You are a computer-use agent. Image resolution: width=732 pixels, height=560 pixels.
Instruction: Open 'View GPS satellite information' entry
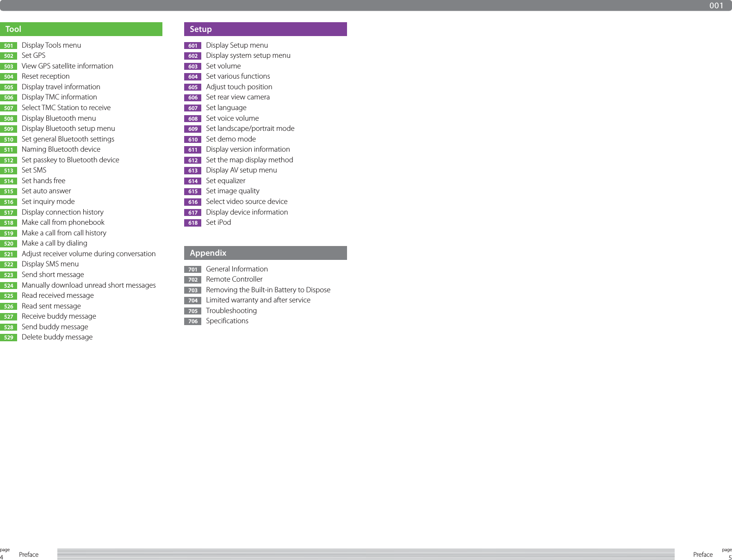point(68,66)
